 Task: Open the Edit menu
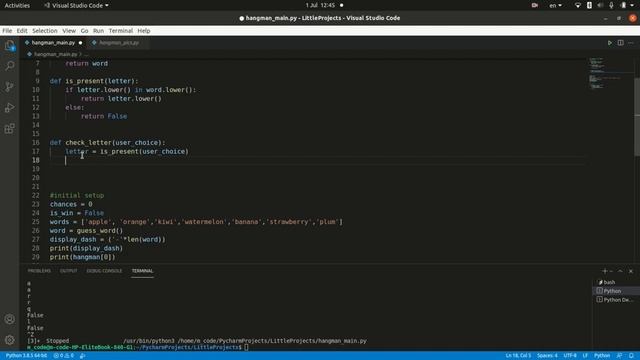click(x=22, y=31)
